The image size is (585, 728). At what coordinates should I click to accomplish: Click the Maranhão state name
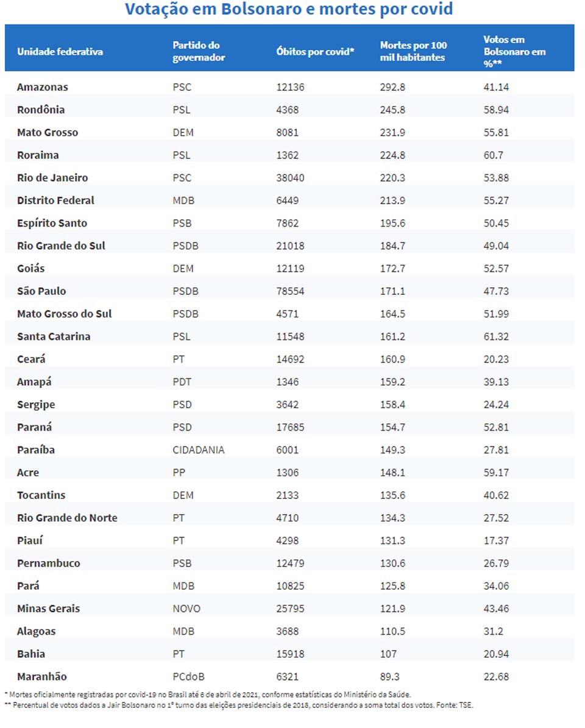tap(42, 677)
